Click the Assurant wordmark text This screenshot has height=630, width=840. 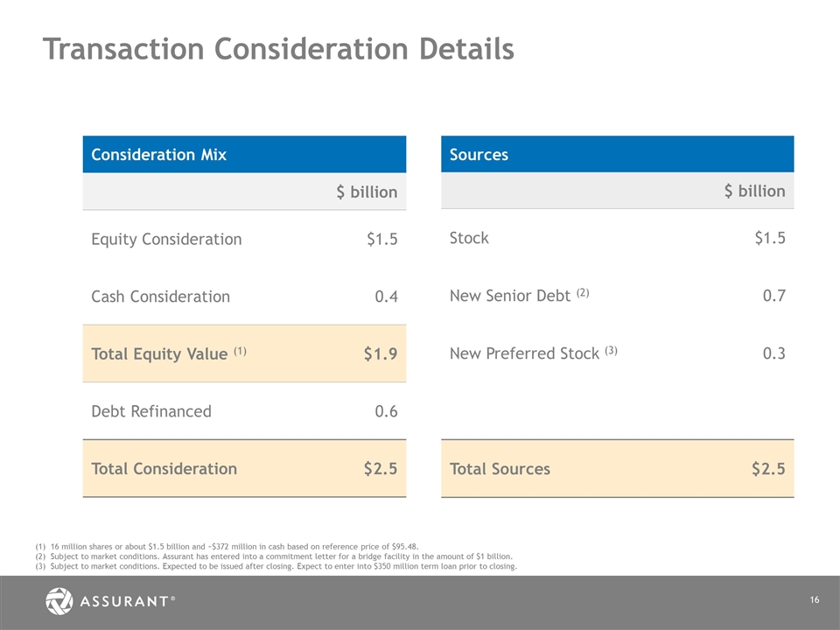122,601
